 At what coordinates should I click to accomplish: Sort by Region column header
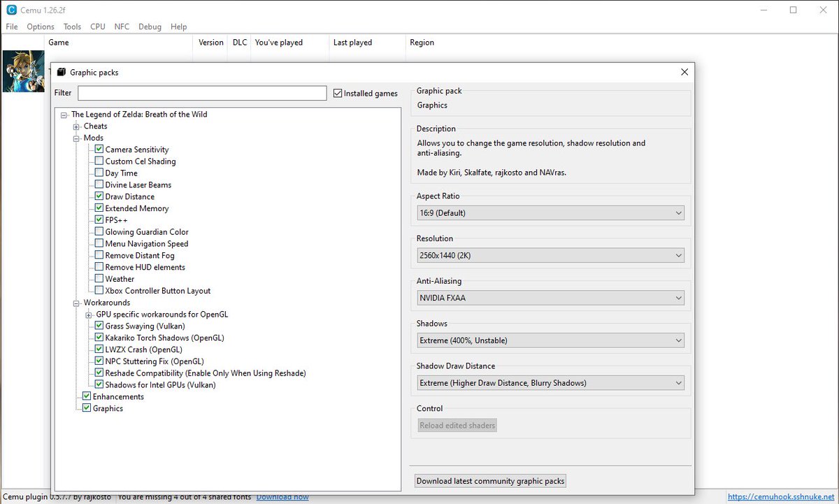tap(422, 43)
